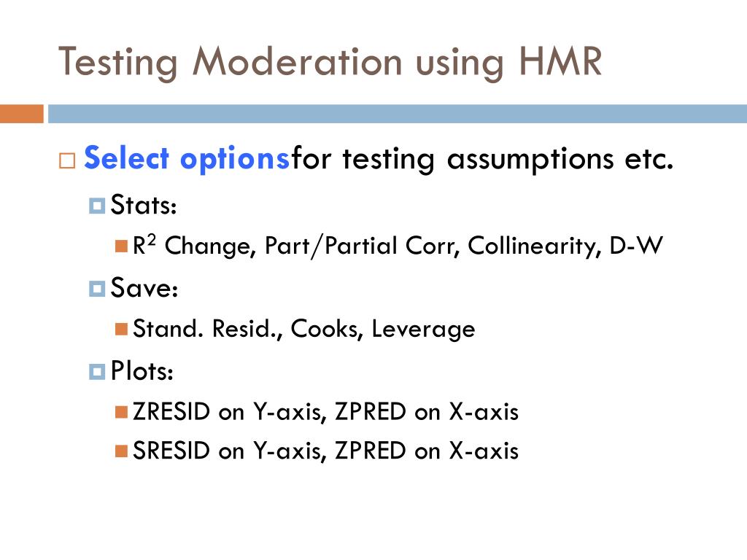Select the Save: heading

click(145, 288)
